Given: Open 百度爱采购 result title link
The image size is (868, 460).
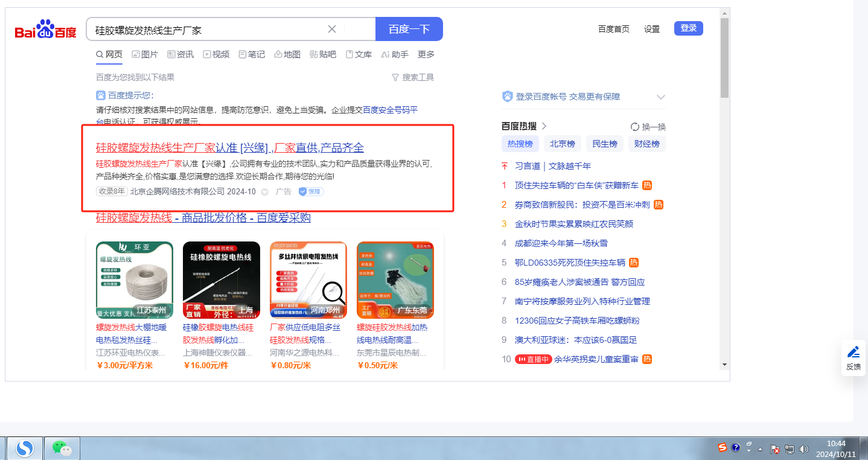Looking at the screenshot, I should point(203,218).
